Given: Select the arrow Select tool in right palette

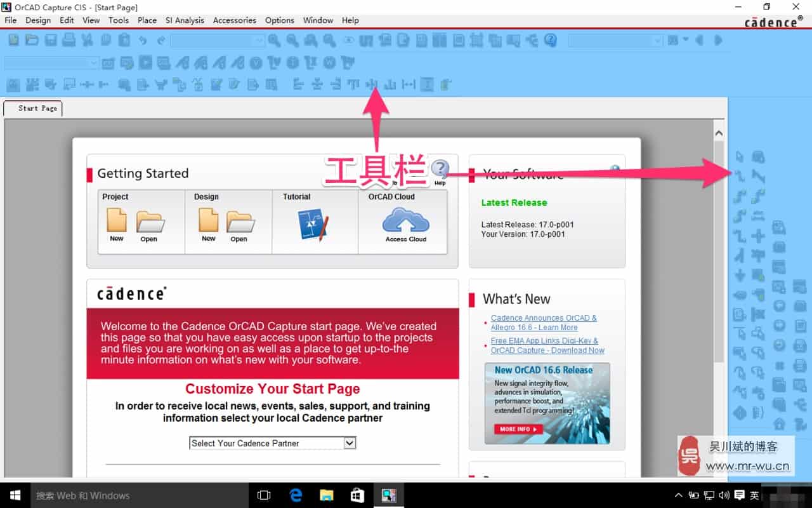Looking at the screenshot, I should tap(740, 156).
